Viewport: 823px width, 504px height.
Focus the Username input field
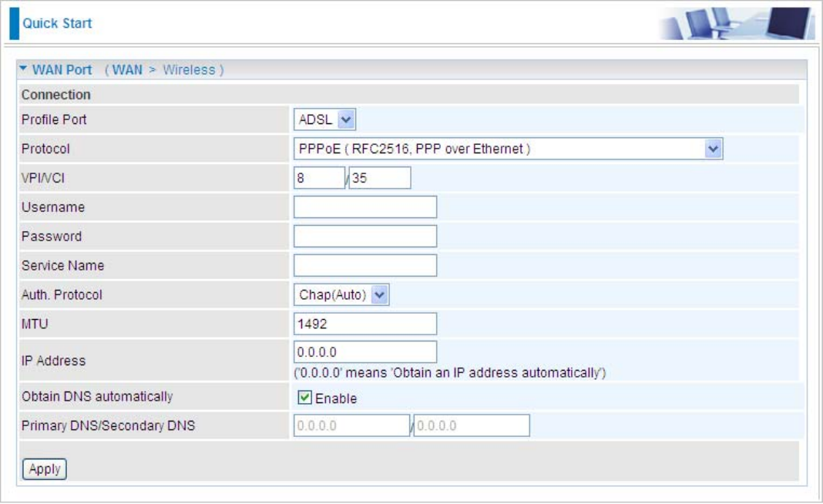click(x=365, y=207)
